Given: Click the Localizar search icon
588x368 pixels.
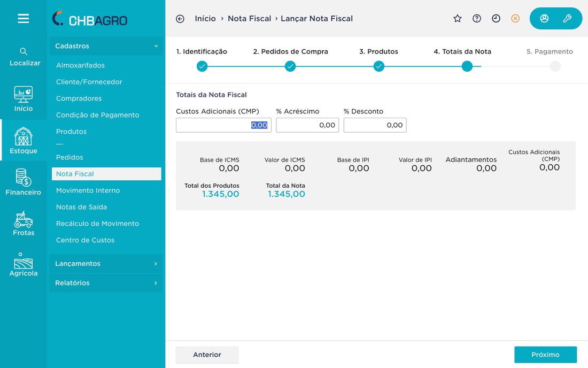Looking at the screenshot, I should tap(23, 51).
